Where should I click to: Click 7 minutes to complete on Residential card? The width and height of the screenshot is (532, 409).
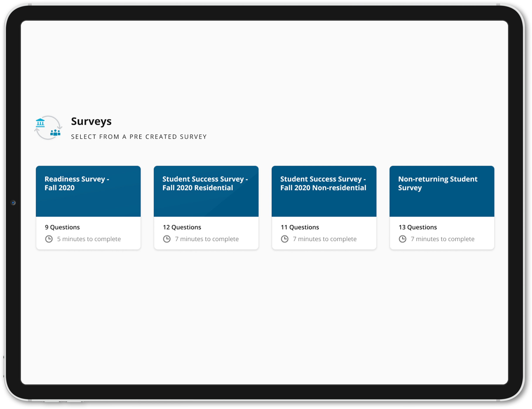(x=207, y=239)
